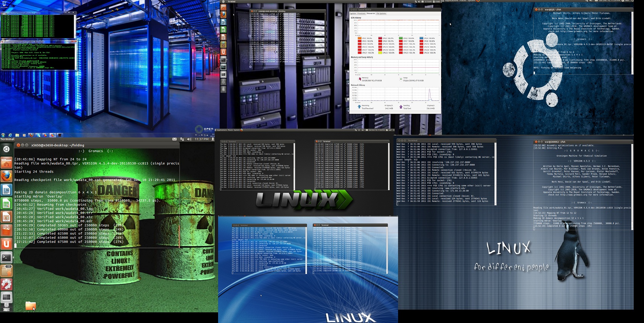Launch Internet Explorer from the Windows taskbar
This screenshot has height=323, width=644.
pyautogui.click(x=10, y=135)
